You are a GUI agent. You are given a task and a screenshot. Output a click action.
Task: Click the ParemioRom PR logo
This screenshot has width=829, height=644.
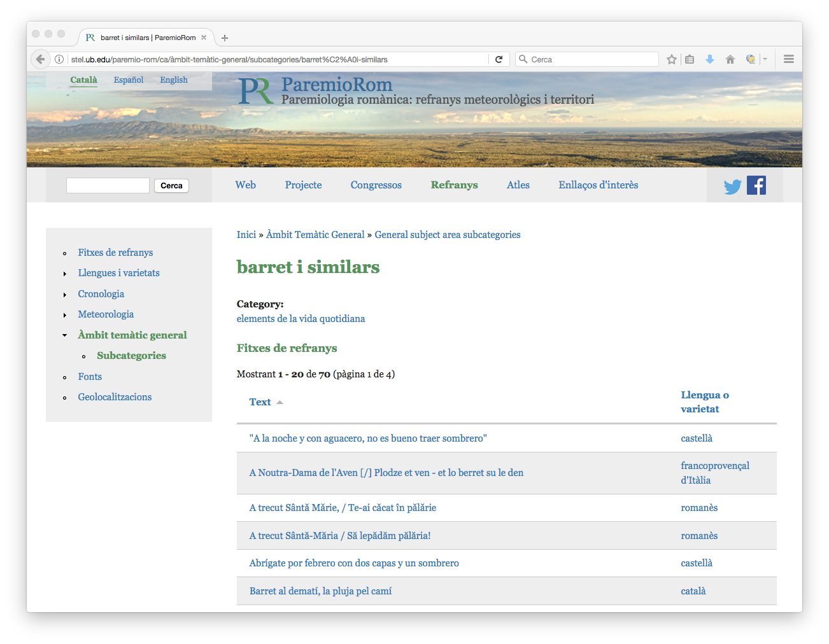point(256,91)
